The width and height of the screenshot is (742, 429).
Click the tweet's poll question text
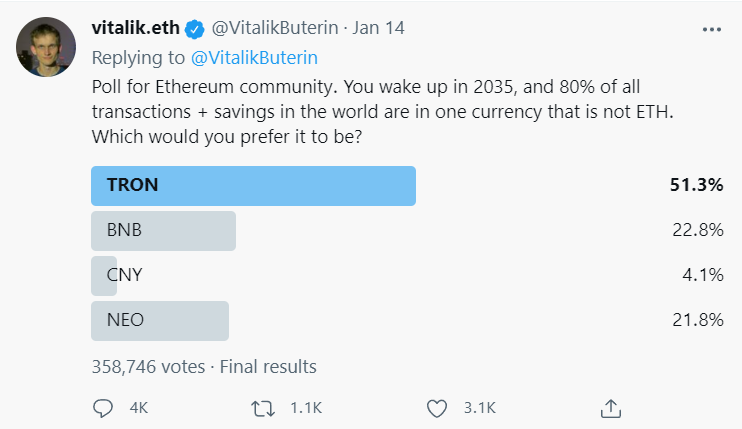point(382,112)
